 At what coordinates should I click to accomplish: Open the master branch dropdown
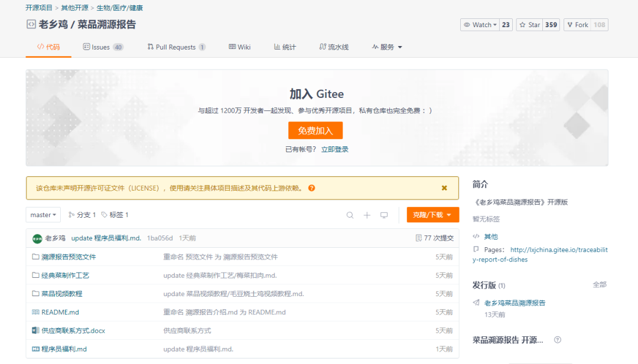click(43, 215)
